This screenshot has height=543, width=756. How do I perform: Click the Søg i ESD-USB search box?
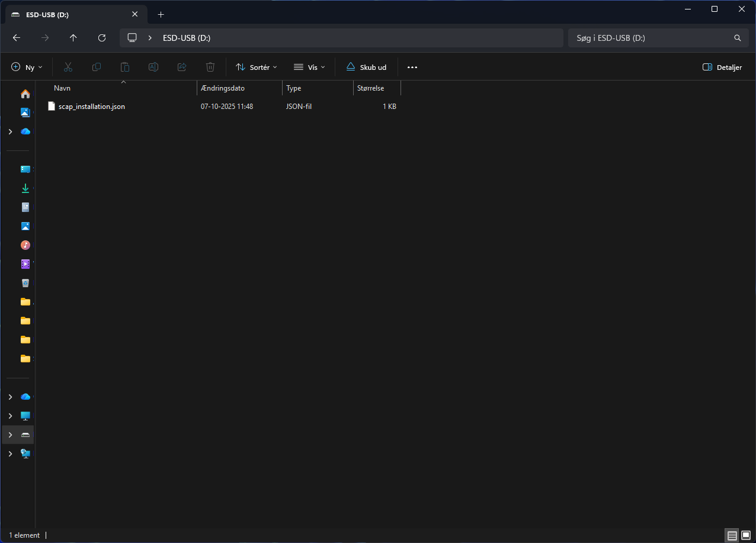652,38
